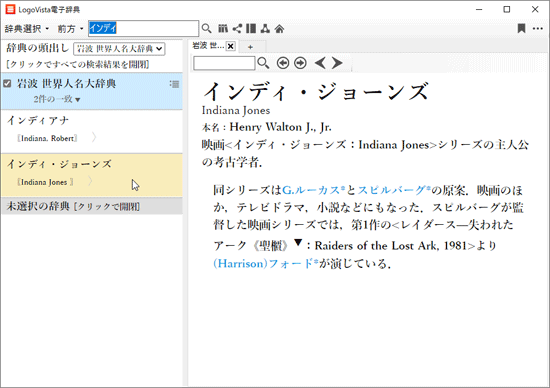Image resolution: width=550 pixels, height=388 pixels.
Task: Open the 辞典選択 dropdown menu
Action: point(27,29)
